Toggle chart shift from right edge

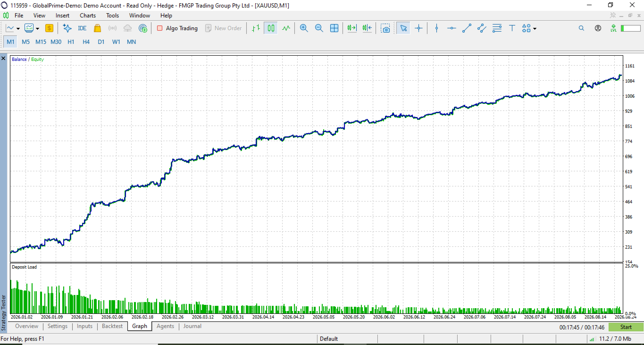click(x=367, y=28)
